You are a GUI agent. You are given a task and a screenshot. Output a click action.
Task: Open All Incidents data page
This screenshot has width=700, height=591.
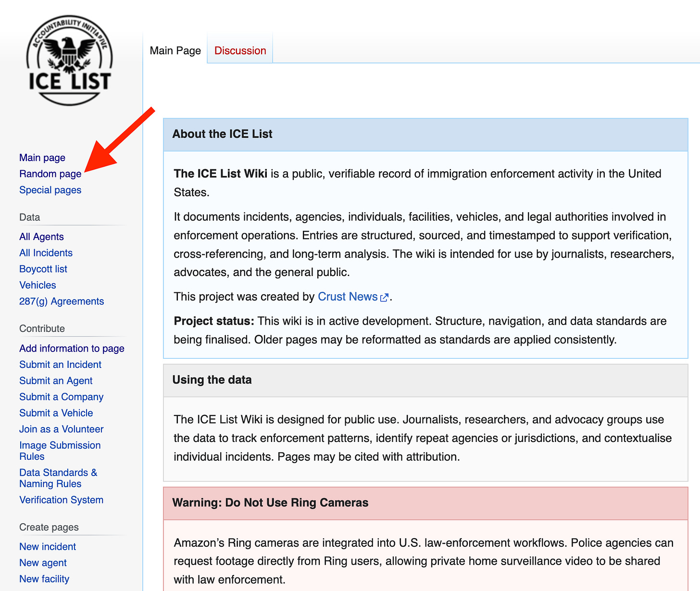(46, 253)
